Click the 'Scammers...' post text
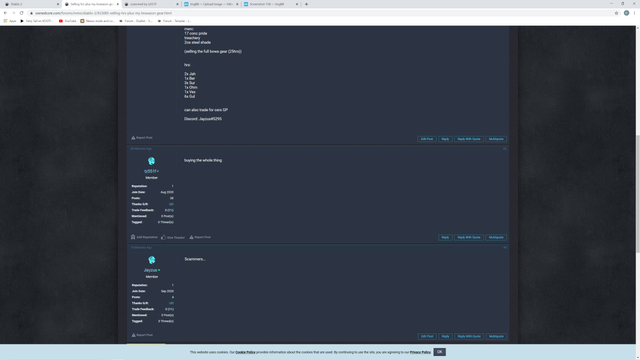This screenshot has height=360, width=640. 195,259
